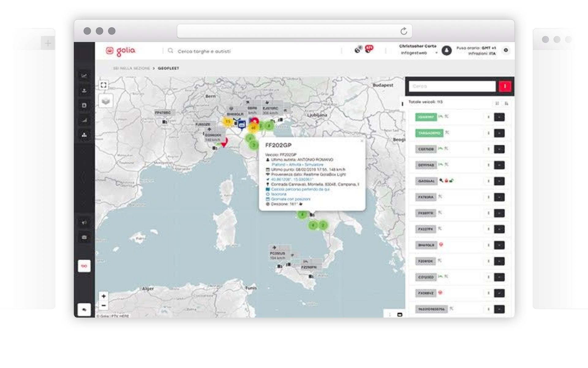Click the vehicle marker below the popup tip

312,215
